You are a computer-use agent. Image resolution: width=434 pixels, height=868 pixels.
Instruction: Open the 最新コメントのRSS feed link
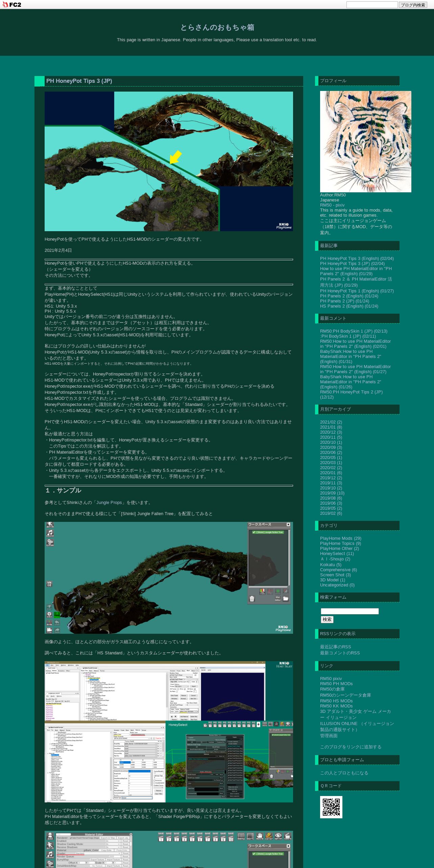click(x=340, y=653)
